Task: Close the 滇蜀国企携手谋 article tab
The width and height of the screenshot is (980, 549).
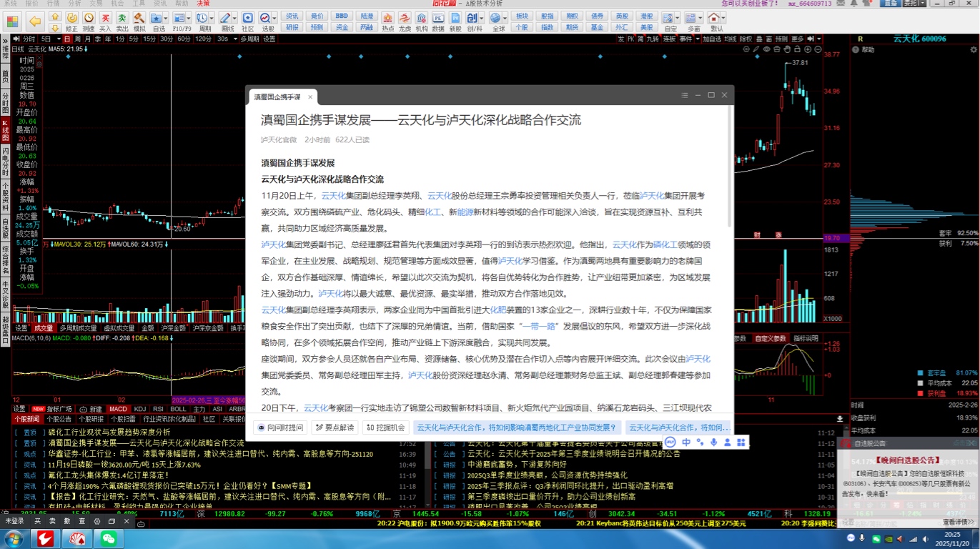Action: [x=310, y=97]
